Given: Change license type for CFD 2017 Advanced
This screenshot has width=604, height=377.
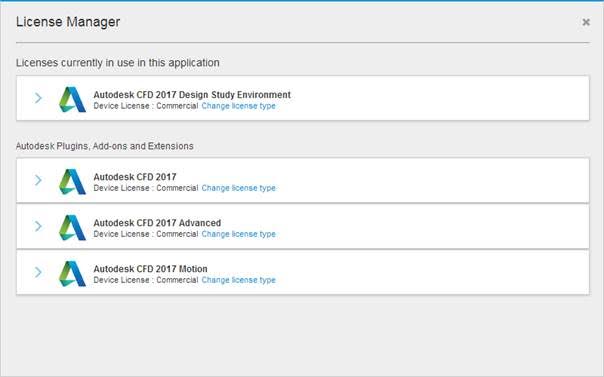Looking at the screenshot, I should (238, 234).
